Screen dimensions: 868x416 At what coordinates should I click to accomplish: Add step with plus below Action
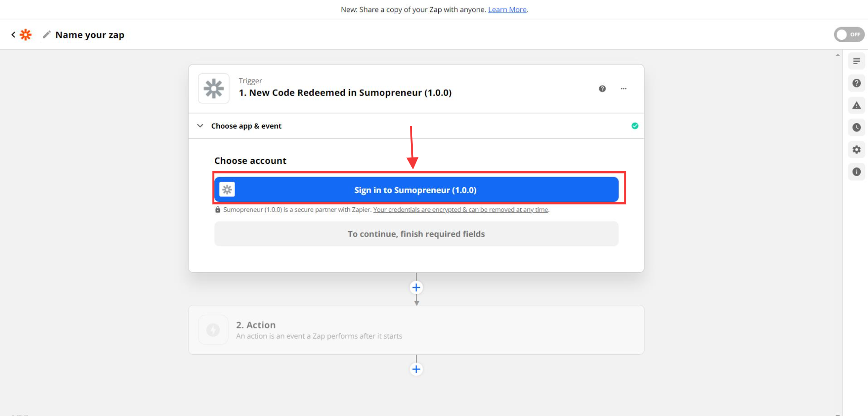416,369
